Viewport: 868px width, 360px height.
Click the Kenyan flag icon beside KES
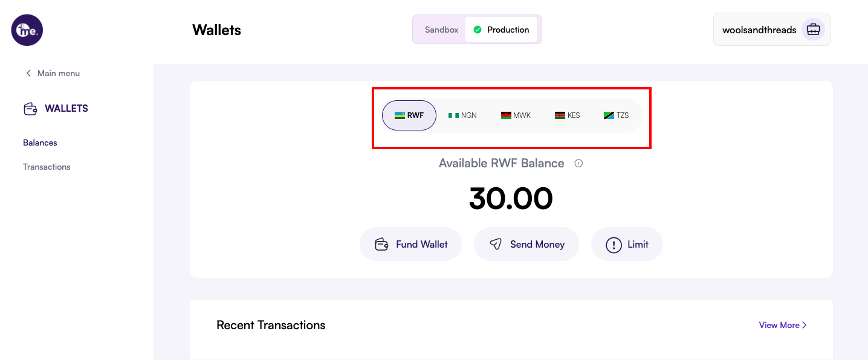(560, 115)
